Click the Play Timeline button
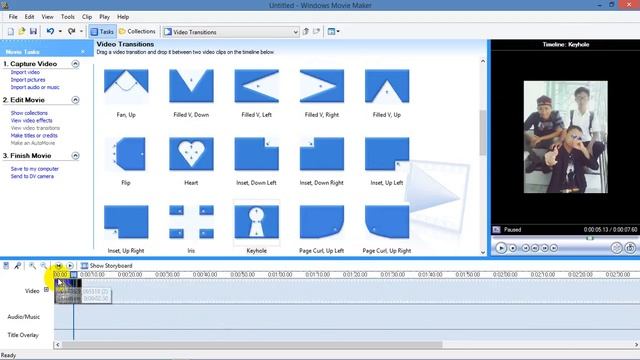This screenshot has width=640, height=360. pyautogui.click(x=70, y=266)
